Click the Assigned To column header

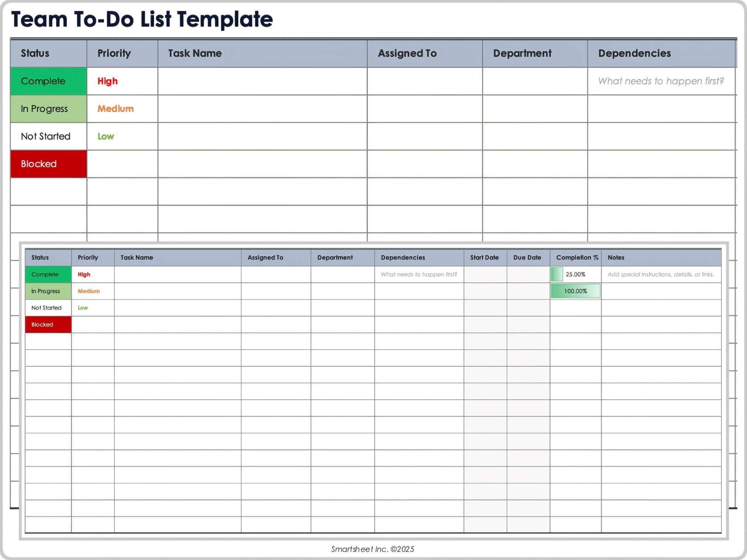407,53
